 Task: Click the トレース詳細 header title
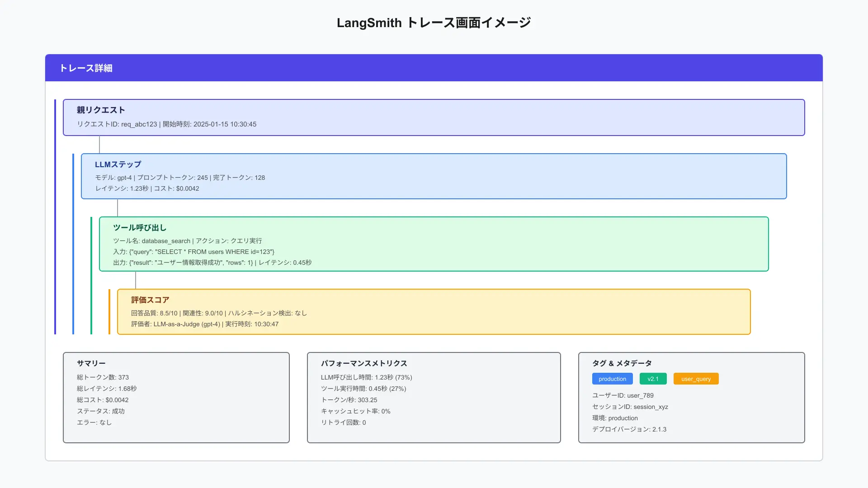click(86, 68)
